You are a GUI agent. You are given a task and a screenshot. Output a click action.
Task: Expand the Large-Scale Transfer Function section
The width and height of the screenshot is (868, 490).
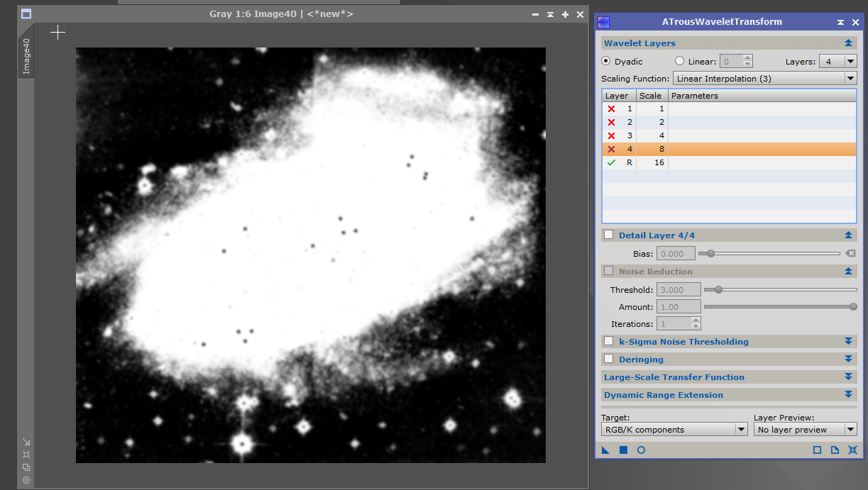(x=848, y=377)
